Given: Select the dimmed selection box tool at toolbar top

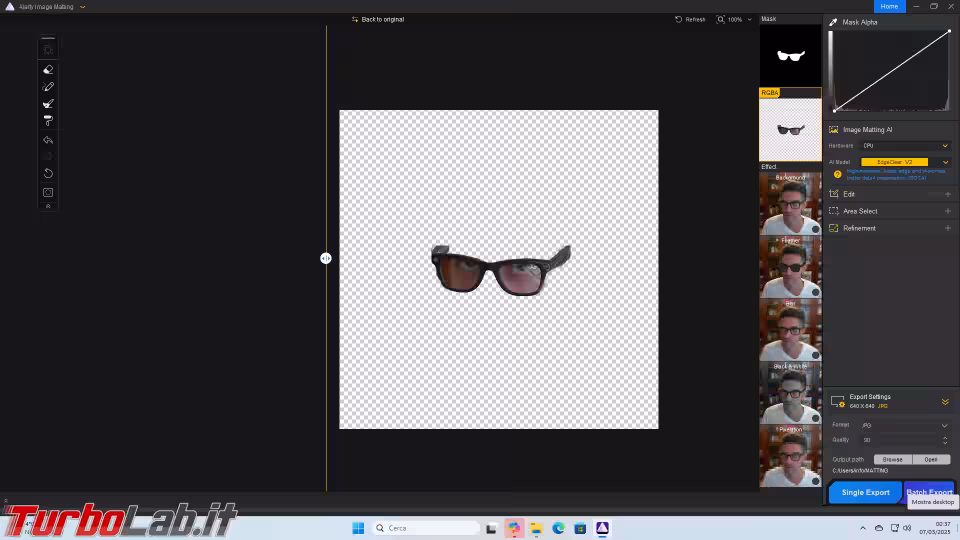Looking at the screenshot, I should pos(48,50).
